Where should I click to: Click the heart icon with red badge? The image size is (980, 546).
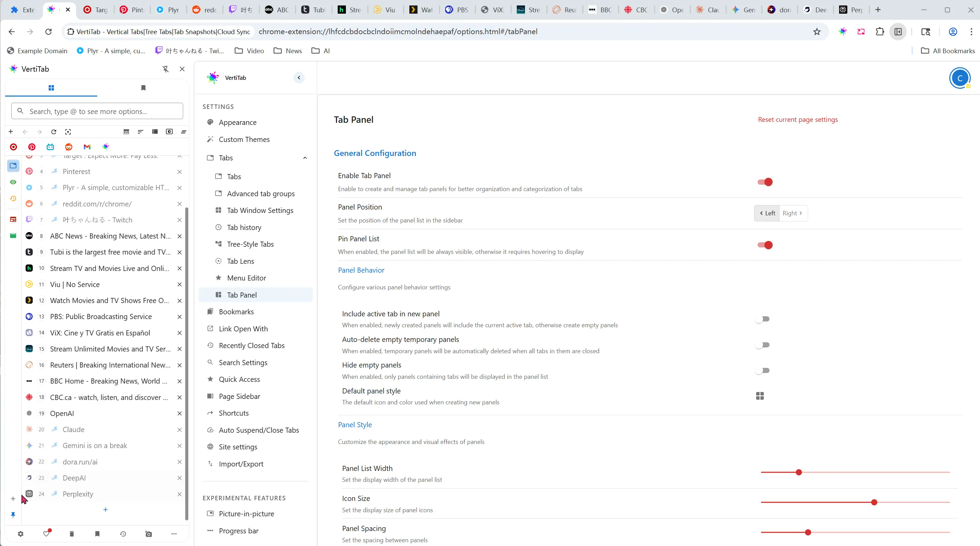point(46,533)
